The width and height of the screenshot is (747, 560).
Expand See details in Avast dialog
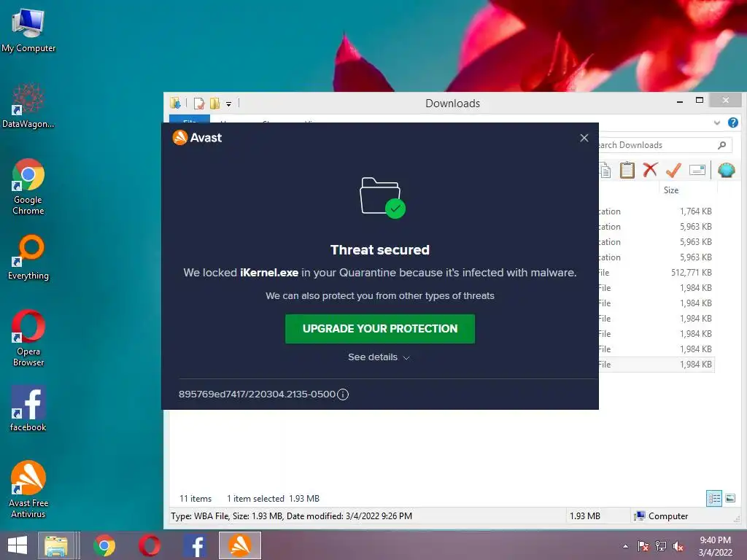tap(379, 357)
